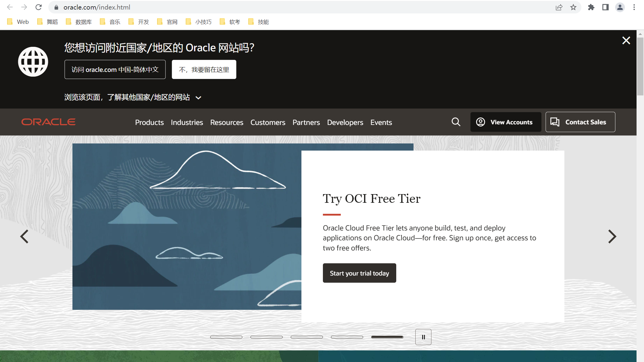Screen dimensions: 644x362
Task: Click the search magnifier icon
Action: pyautogui.click(x=456, y=122)
